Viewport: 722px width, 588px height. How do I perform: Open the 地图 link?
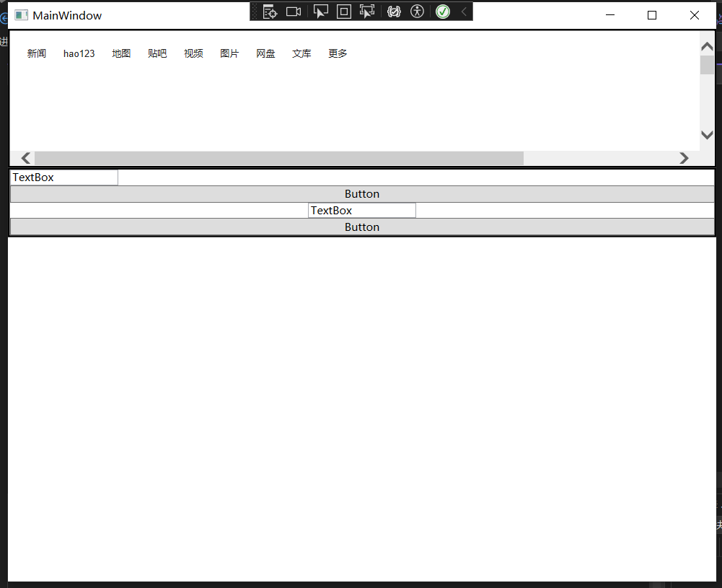point(121,53)
